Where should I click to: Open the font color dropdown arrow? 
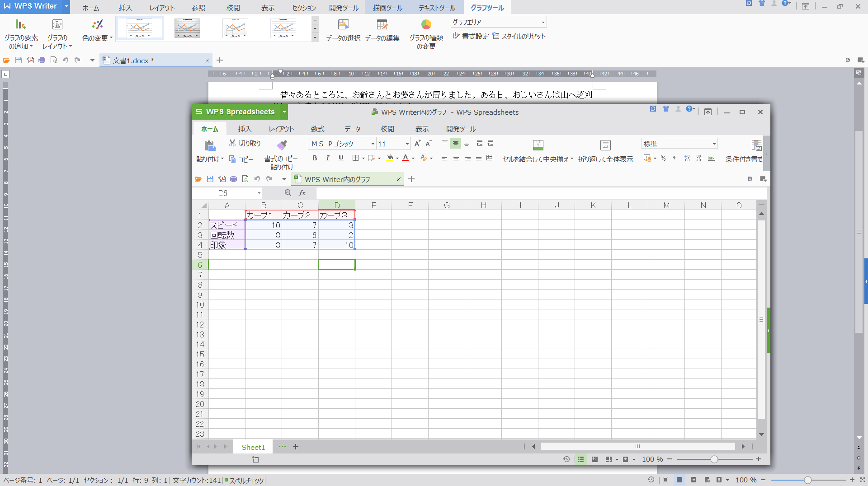[x=413, y=159]
